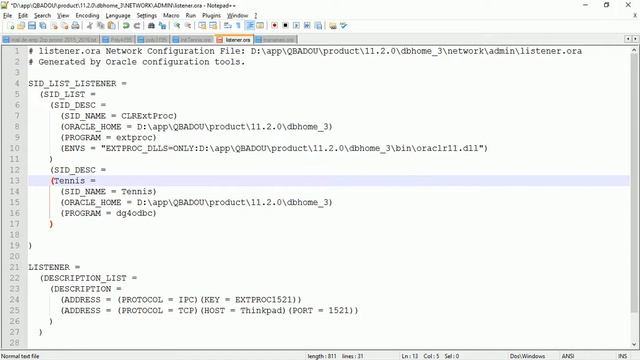Click the folder plugin icon in toolbar
Screen dimensions: 640x360
pos(333,26)
